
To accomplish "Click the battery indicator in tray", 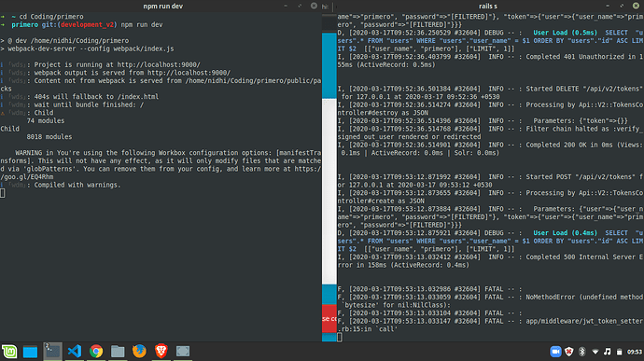I will point(620,352).
